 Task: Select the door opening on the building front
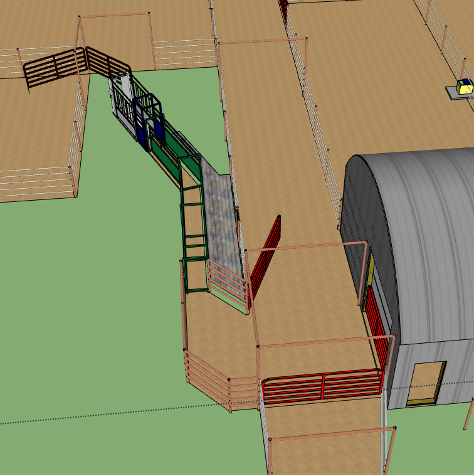426,383
